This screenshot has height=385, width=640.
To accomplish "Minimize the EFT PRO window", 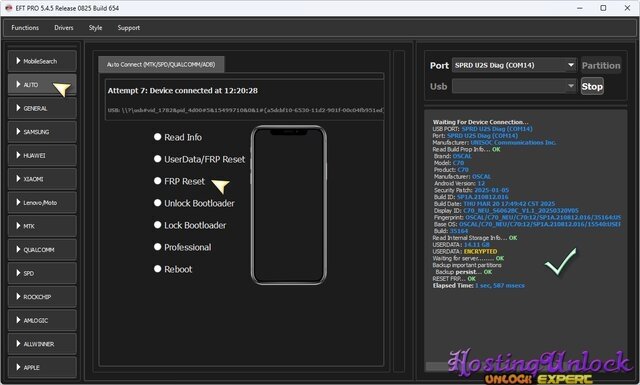I will 580,8.
